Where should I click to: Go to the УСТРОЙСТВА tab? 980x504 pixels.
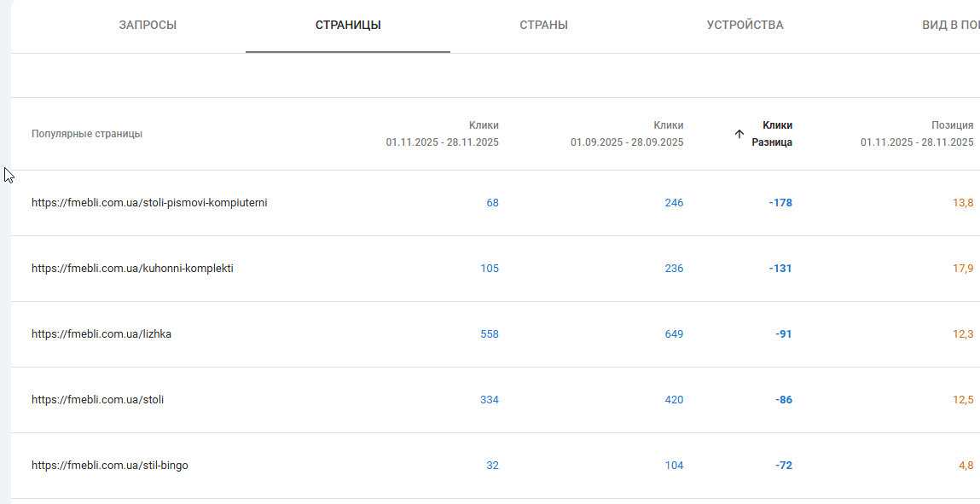(745, 25)
